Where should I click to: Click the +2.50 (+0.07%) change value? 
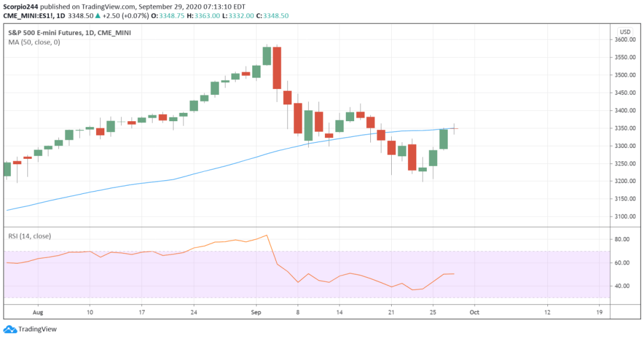(x=125, y=16)
